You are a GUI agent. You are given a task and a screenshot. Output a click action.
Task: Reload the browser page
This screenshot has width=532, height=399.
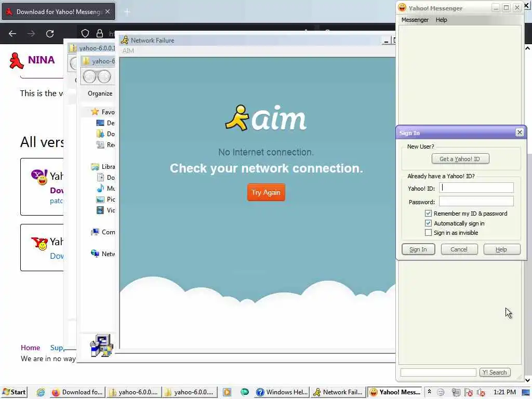[50, 34]
